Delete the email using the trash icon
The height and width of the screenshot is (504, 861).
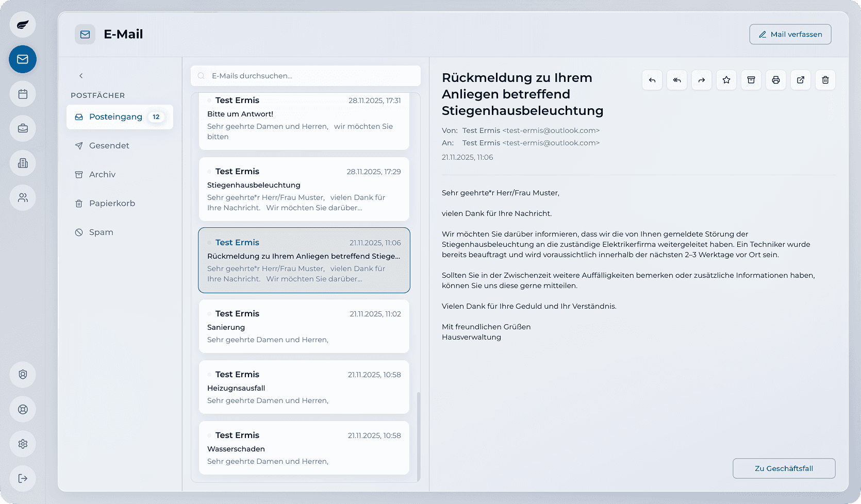point(825,80)
